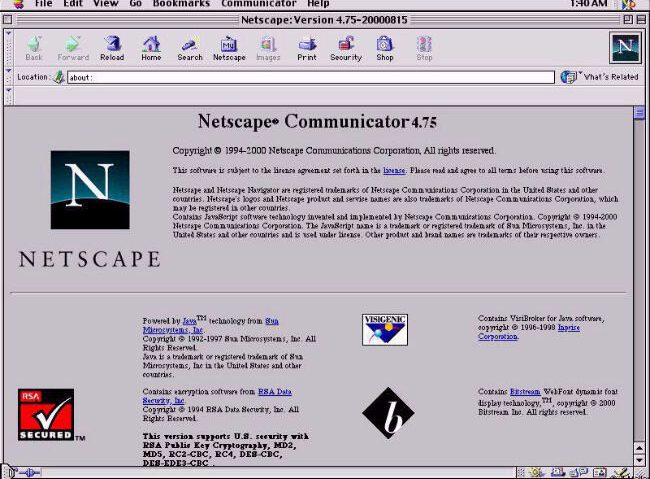Open the View menu

[105, 4]
